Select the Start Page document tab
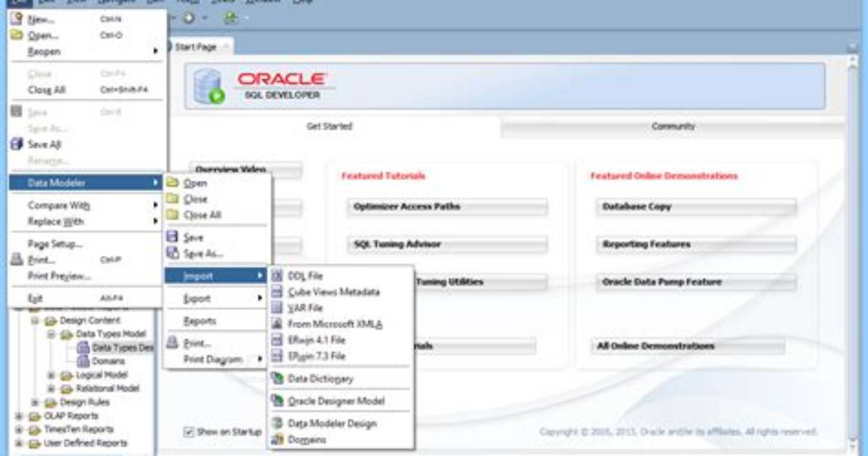868x456 pixels. pyautogui.click(x=200, y=47)
